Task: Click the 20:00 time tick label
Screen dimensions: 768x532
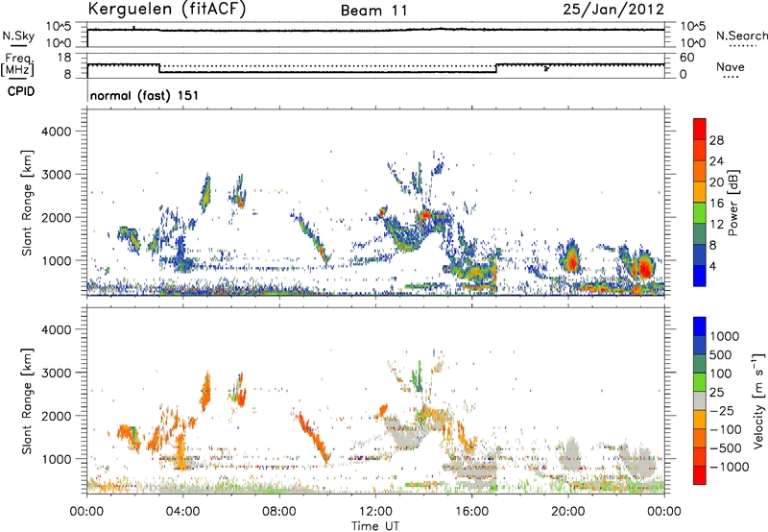Action: (567, 512)
